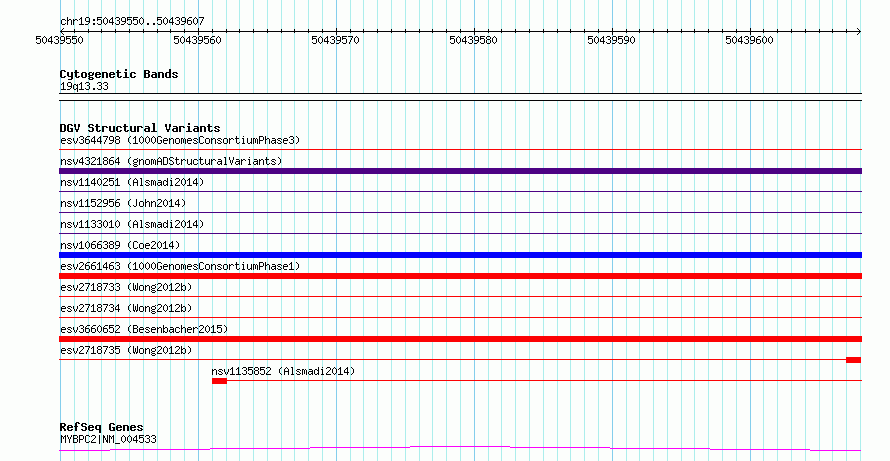Click the thin red line under esv2718733
Screen dimensions: 890x461
click(x=460, y=296)
